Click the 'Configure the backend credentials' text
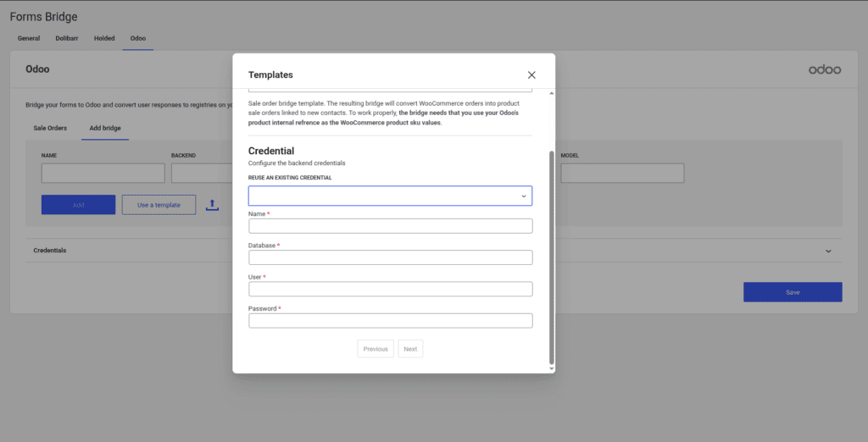Image resolution: width=868 pixels, height=442 pixels. click(x=297, y=163)
